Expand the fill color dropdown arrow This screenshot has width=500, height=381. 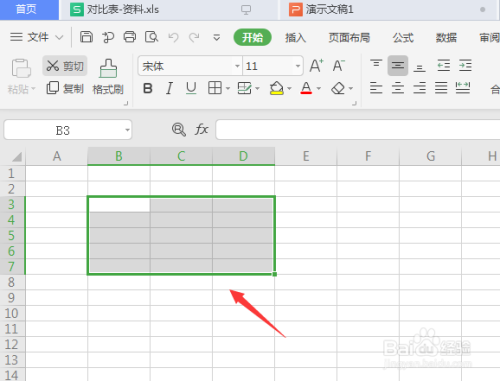point(289,88)
